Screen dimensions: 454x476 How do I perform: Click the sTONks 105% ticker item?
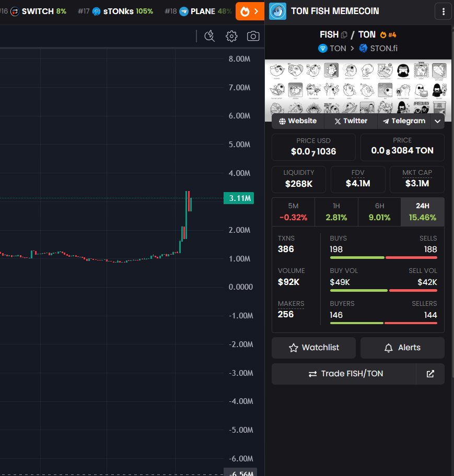115,11
